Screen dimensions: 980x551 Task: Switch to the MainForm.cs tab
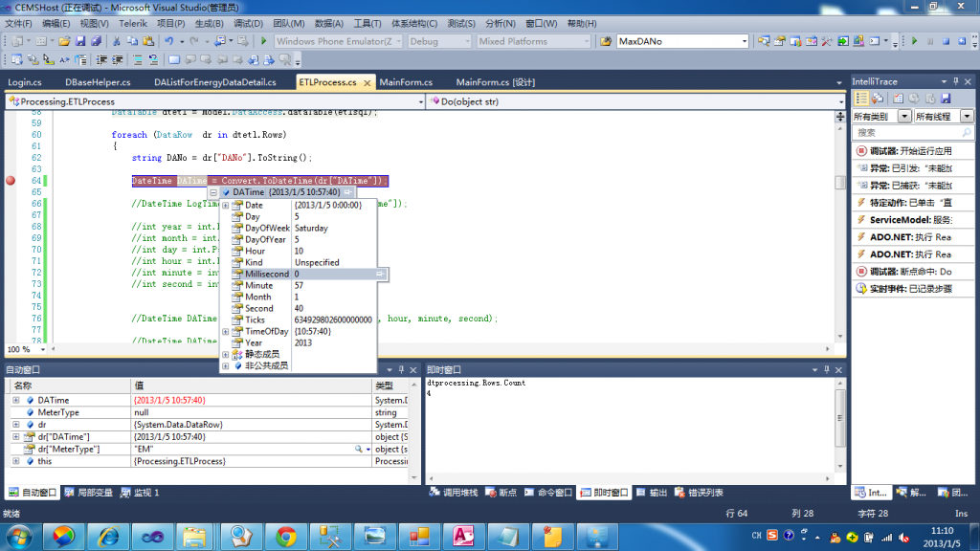pyautogui.click(x=406, y=82)
